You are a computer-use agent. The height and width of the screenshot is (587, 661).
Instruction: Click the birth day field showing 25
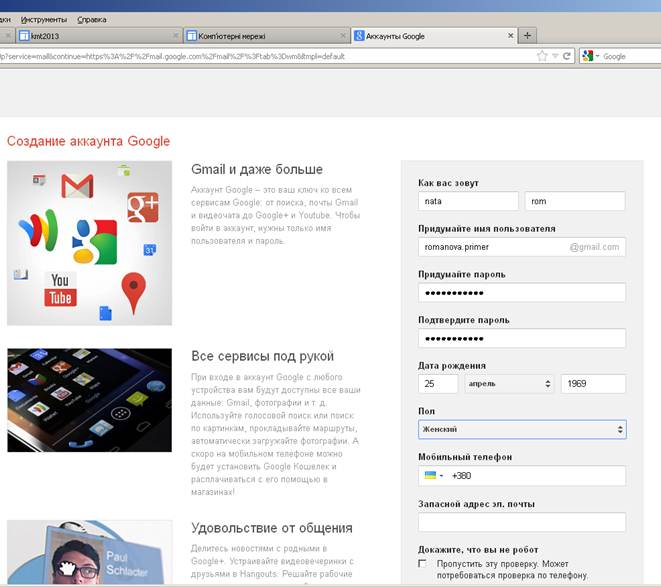click(x=438, y=384)
